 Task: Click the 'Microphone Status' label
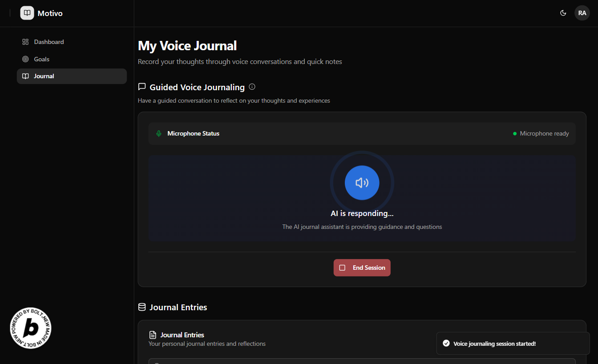tap(193, 133)
